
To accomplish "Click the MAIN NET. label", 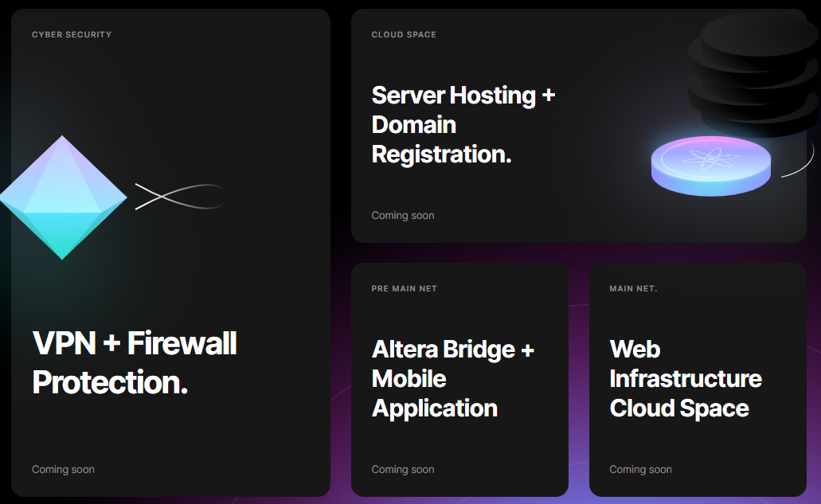I will (x=633, y=288).
